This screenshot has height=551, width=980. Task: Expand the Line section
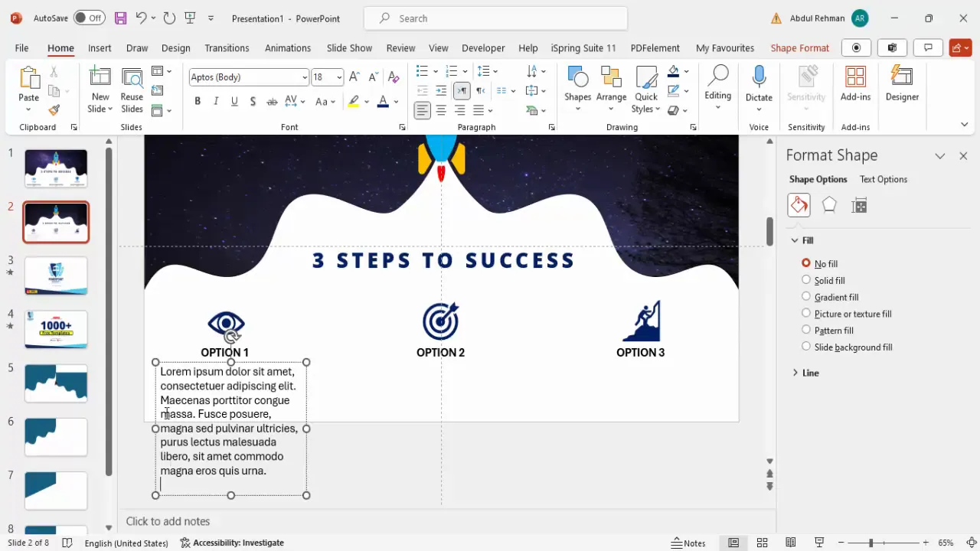[x=805, y=373]
